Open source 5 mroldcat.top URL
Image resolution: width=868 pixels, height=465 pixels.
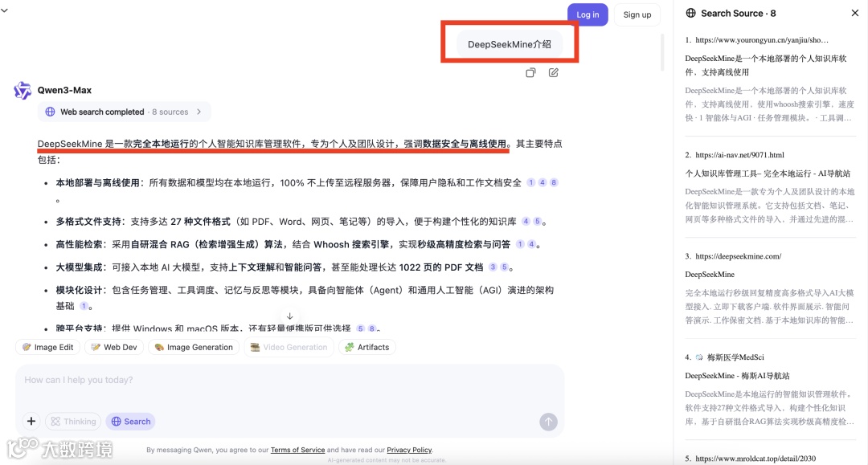click(x=755, y=459)
